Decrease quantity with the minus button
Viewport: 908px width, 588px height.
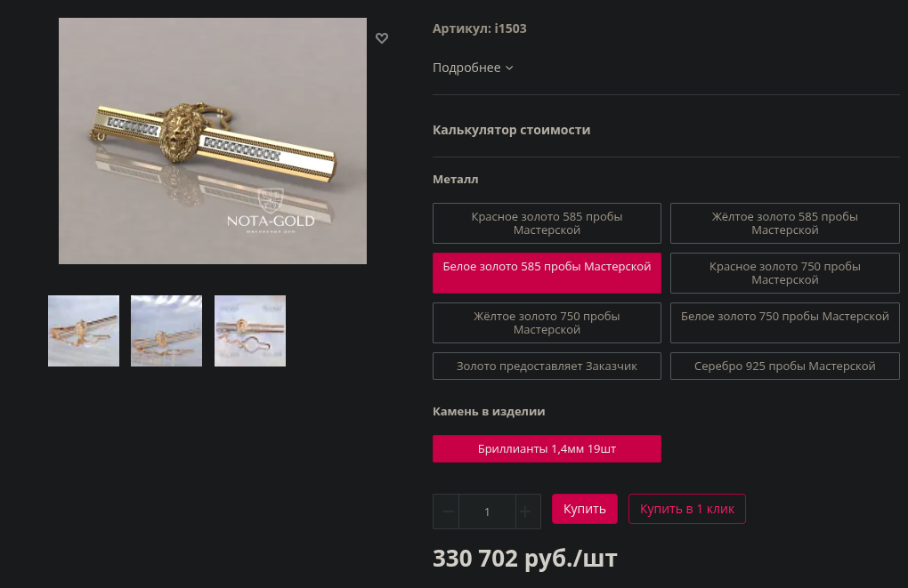[x=447, y=511]
